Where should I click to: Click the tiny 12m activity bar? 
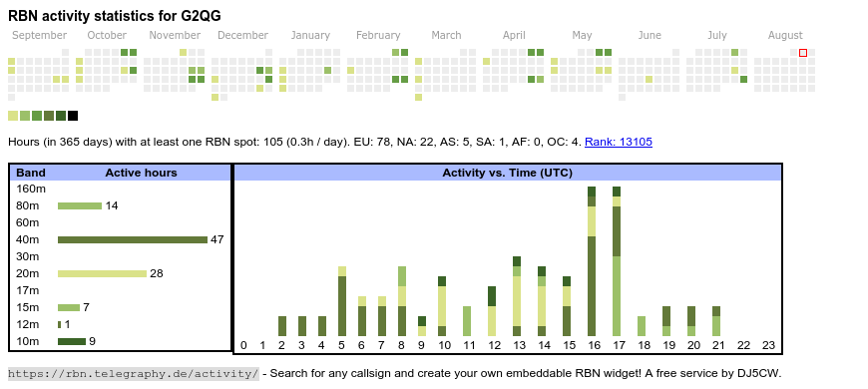(60, 324)
